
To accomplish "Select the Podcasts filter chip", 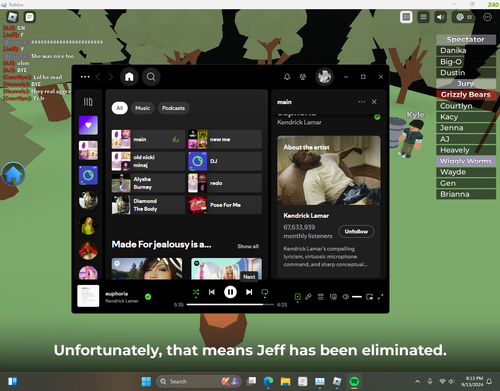I will 173,108.
